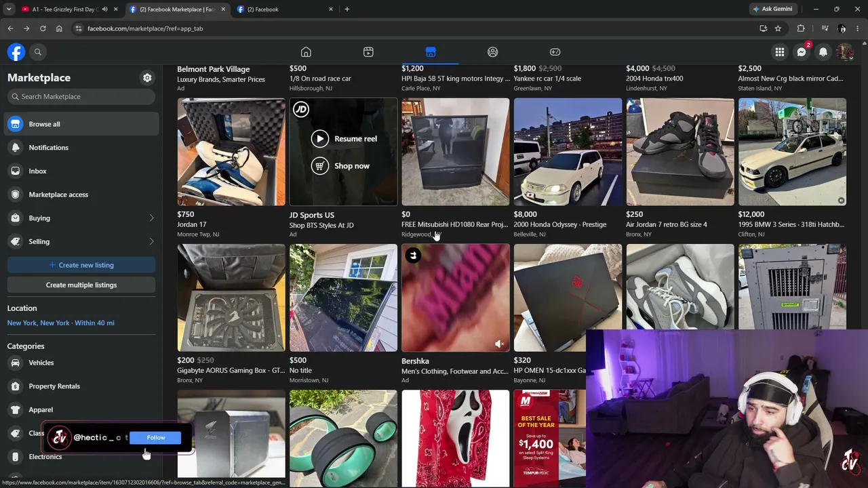Open Vehicles category
The height and width of the screenshot is (488, 868).
81,363
